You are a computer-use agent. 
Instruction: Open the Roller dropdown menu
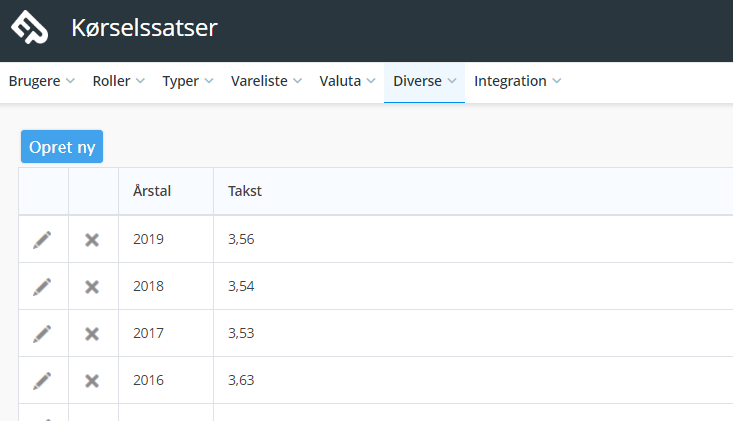point(118,81)
